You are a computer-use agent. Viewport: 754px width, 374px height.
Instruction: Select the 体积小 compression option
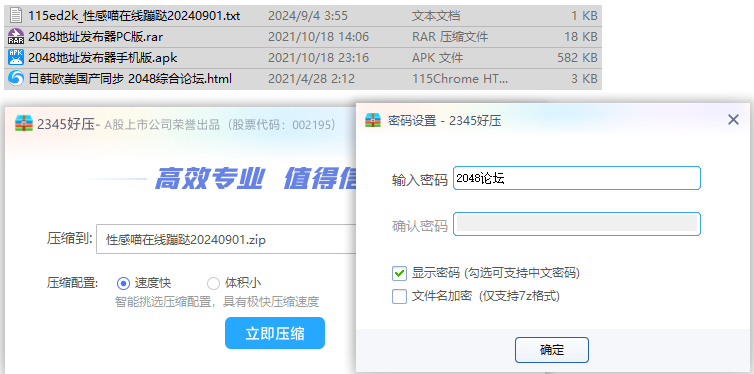(x=213, y=283)
